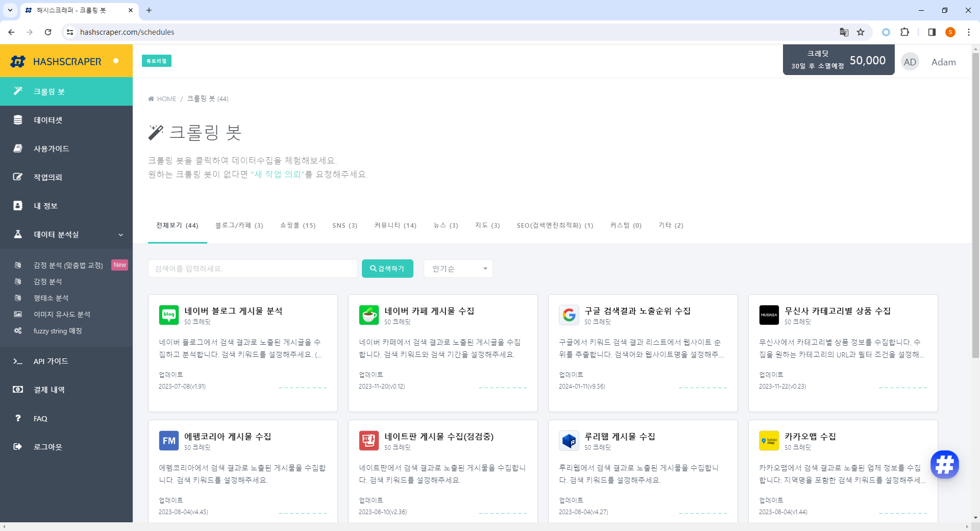
Task: Select the 기타 (2) tab
Action: [x=671, y=225]
